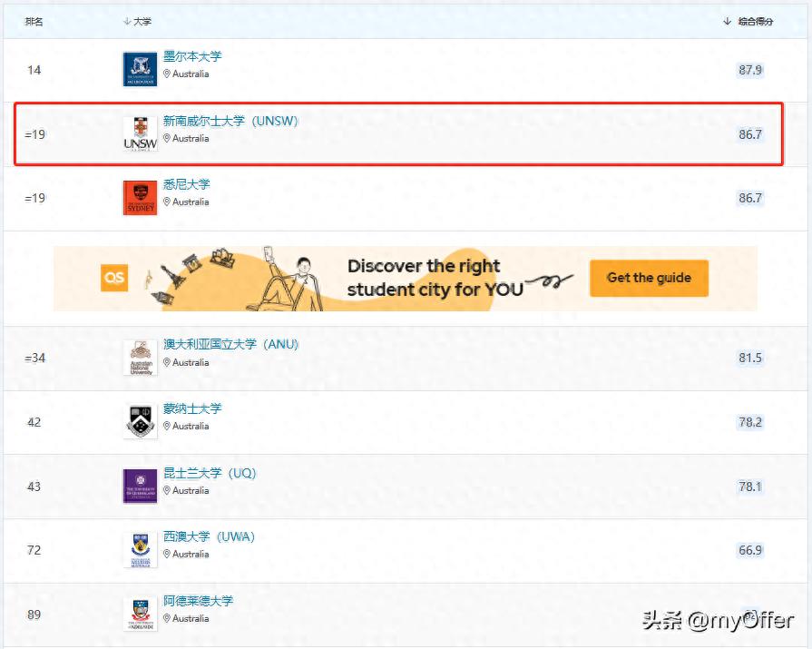
Task: Sort by the 大学 column header arrow
Action: (127, 21)
